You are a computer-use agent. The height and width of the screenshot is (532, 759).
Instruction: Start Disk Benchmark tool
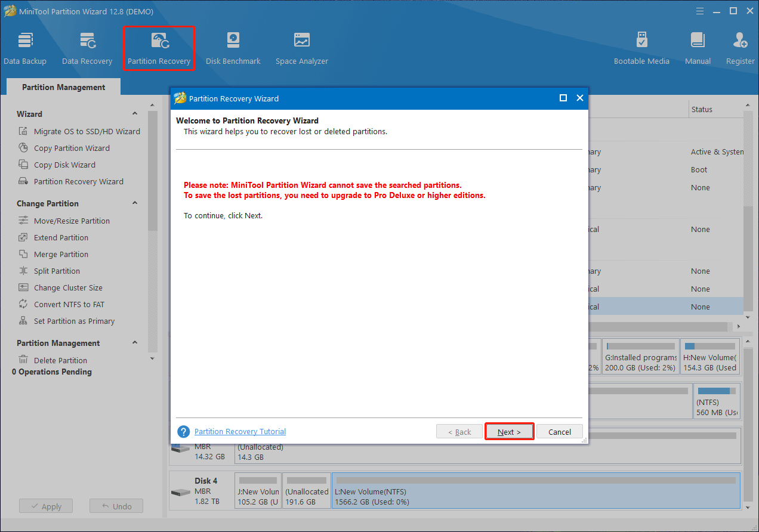233,48
